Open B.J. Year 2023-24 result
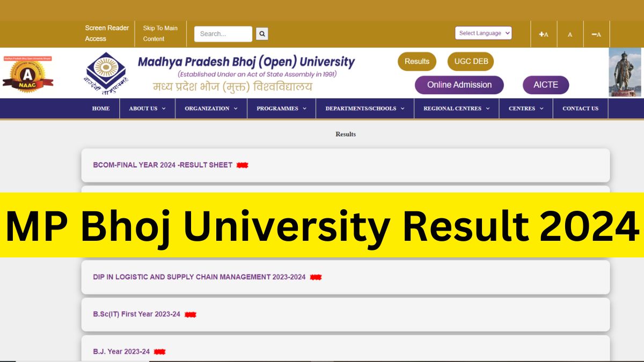This screenshot has height=362, width=644. click(x=121, y=352)
